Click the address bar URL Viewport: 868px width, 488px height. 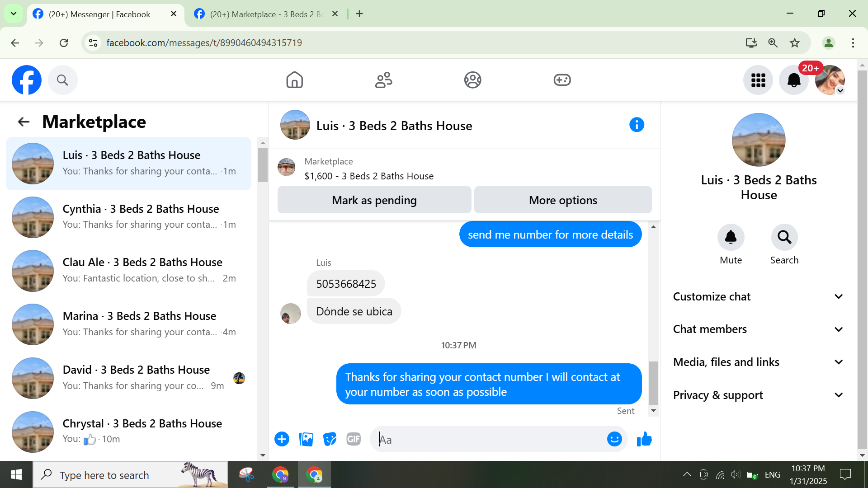coord(204,43)
